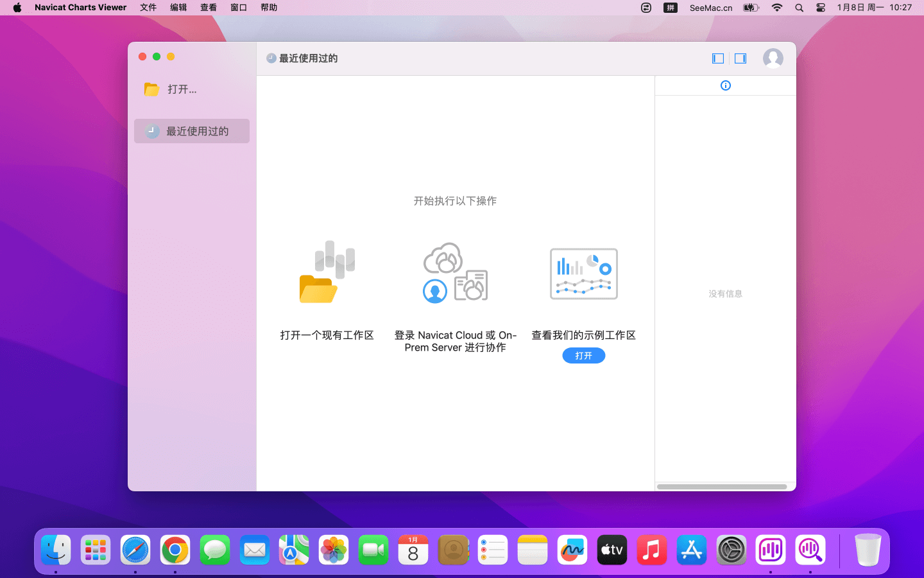The width and height of the screenshot is (924, 578).
Task: Toggle the right information panel visibility
Action: 740,58
